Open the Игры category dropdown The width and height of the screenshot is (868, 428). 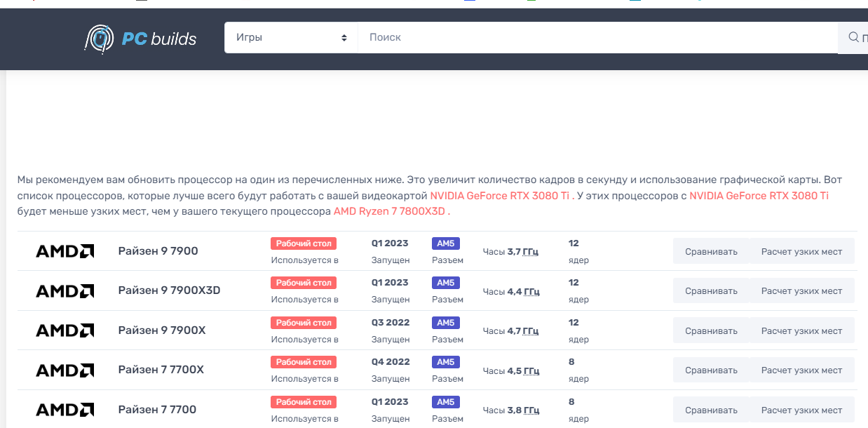(x=291, y=37)
